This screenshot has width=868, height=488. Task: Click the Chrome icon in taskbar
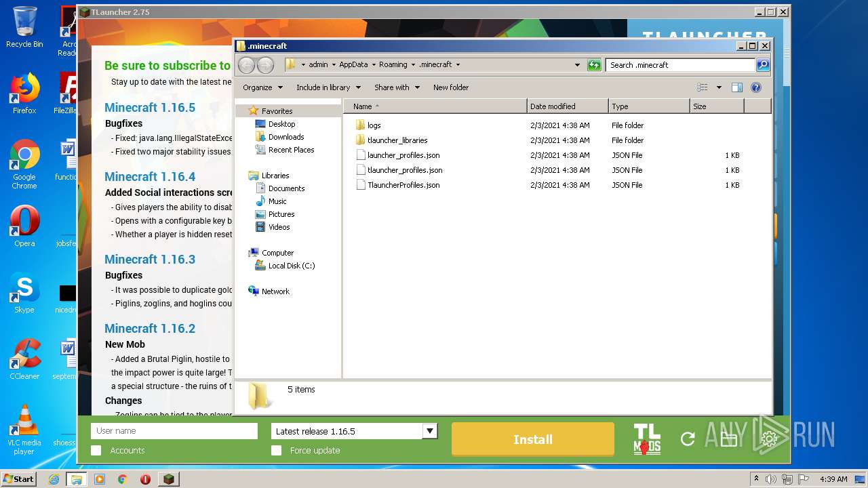tap(122, 479)
